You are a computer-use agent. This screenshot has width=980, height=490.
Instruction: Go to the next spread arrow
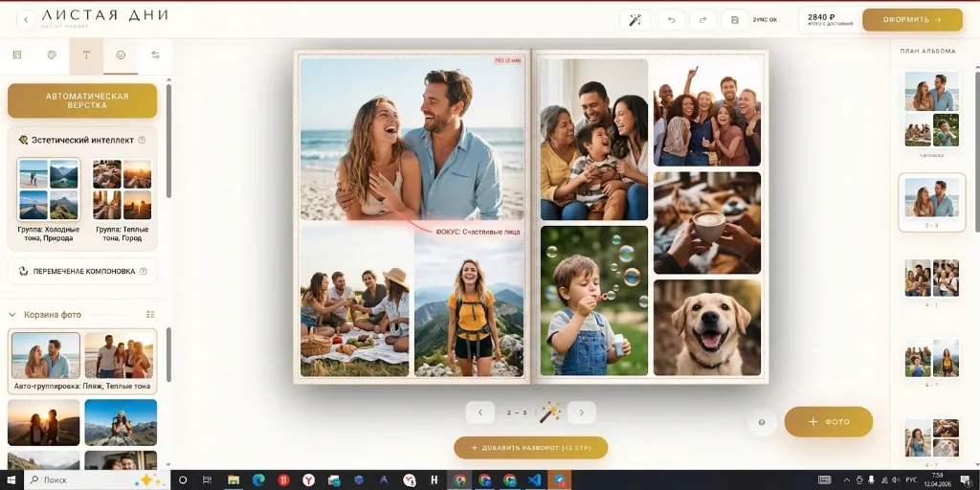(581, 412)
